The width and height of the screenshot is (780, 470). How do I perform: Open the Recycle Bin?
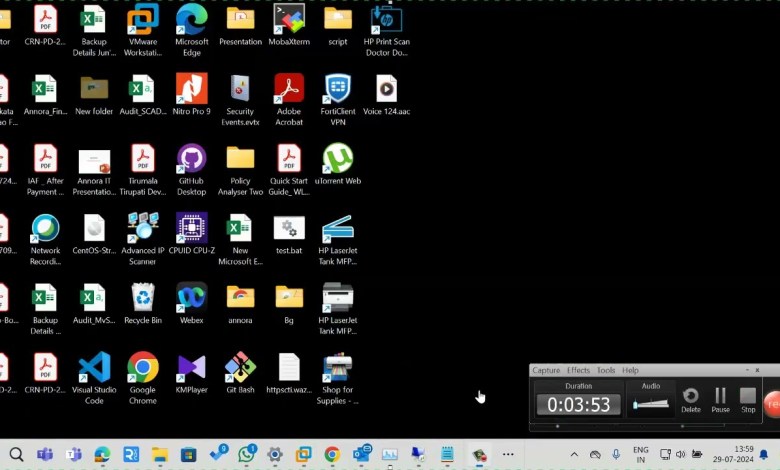point(143,303)
